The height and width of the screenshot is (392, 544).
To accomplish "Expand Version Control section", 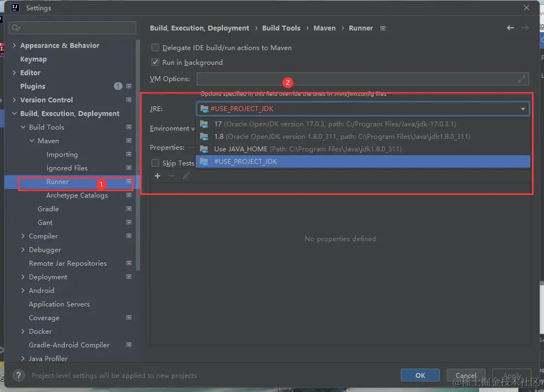I will point(14,100).
